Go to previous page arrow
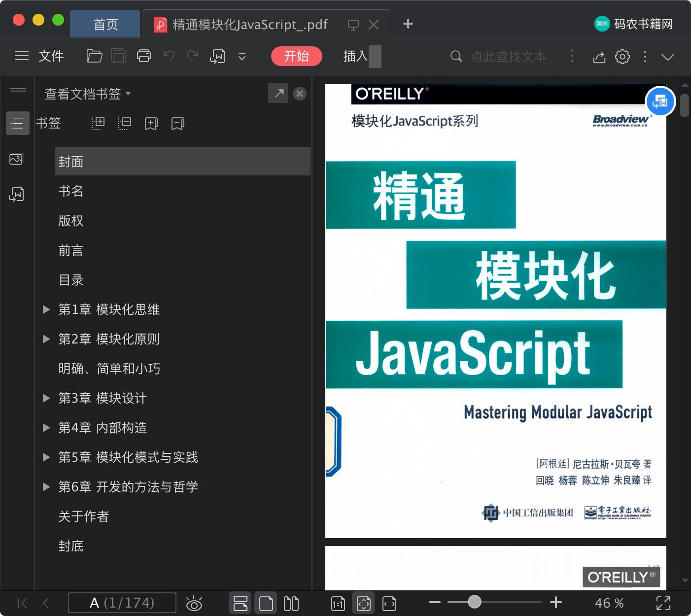Screen dimensions: 691x616 (x=46, y=603)
